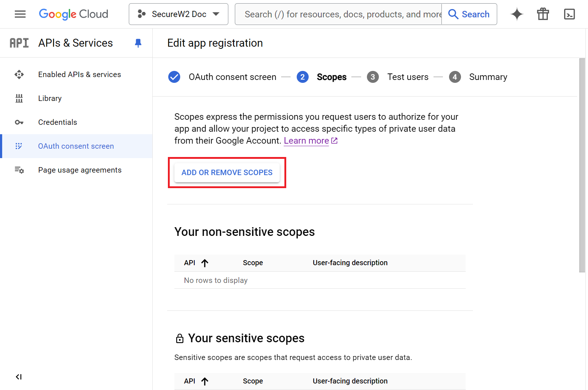This screenshot has width=588, height=390.
Task: Expand the SecureW2 Doc project picker
Action: (x=178, y=14)
